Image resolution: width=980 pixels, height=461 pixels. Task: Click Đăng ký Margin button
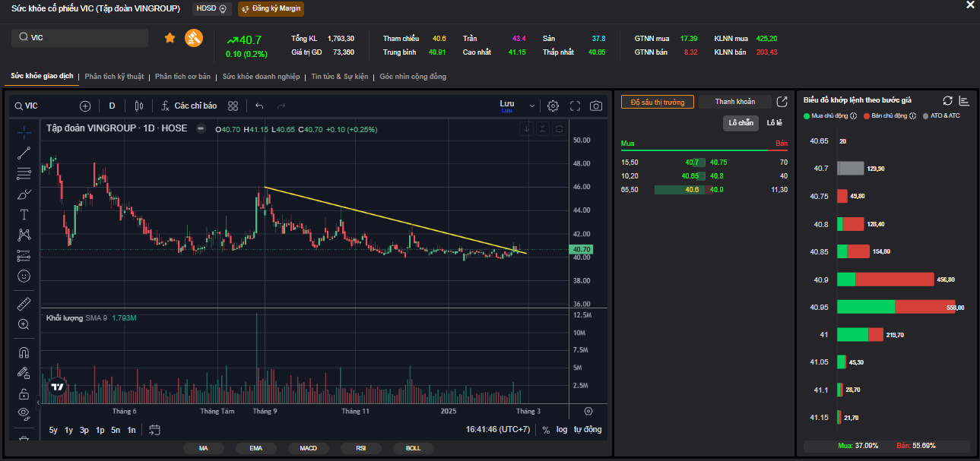(x=271, y=8)
